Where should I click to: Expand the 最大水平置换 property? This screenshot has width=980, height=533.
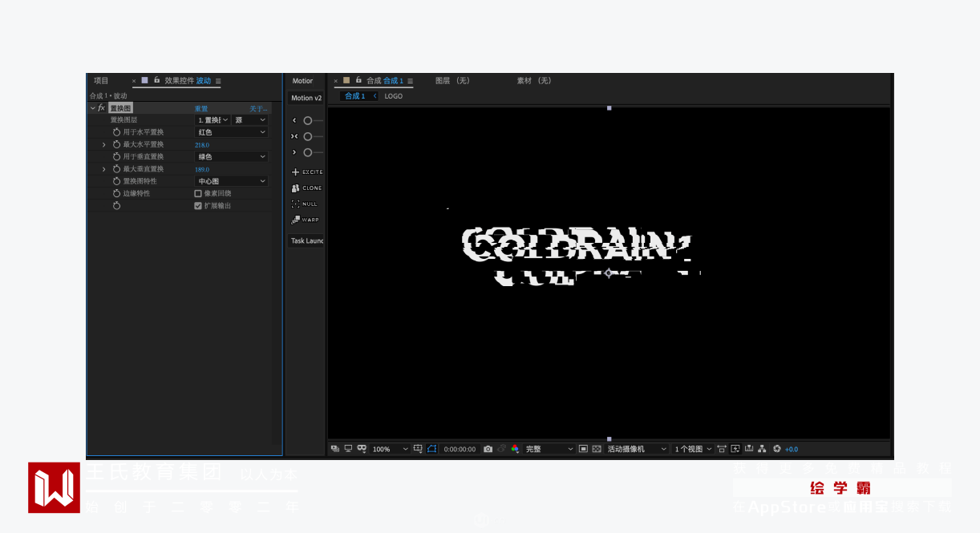pos(103,145)
